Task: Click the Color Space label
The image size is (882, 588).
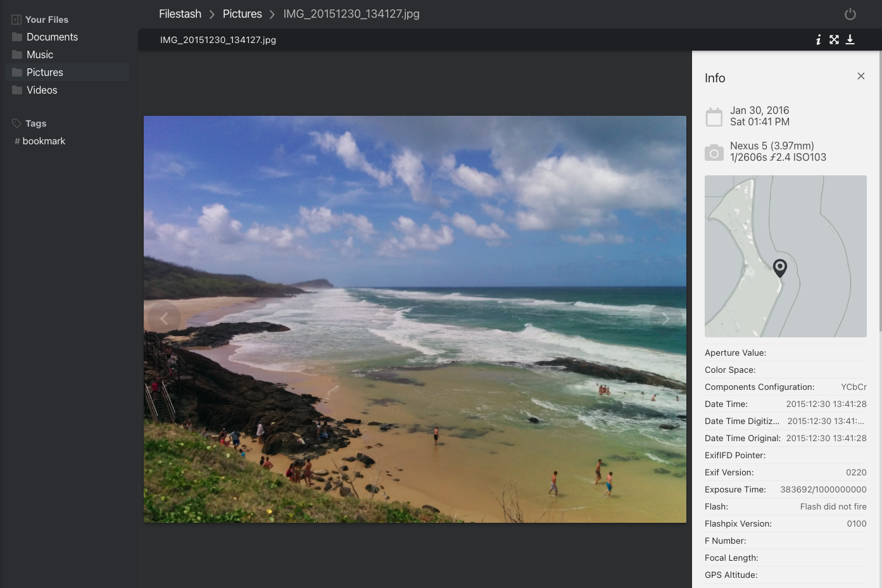Action: click(x=730, y=370)
